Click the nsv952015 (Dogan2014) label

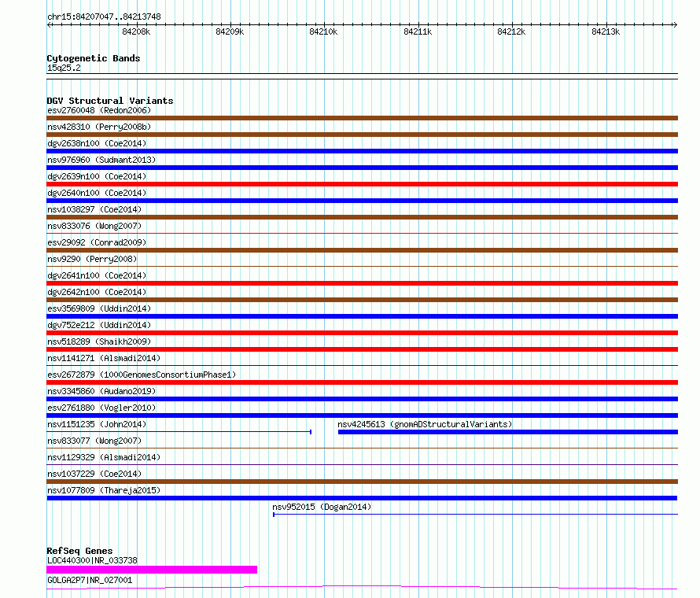point(322,507)
